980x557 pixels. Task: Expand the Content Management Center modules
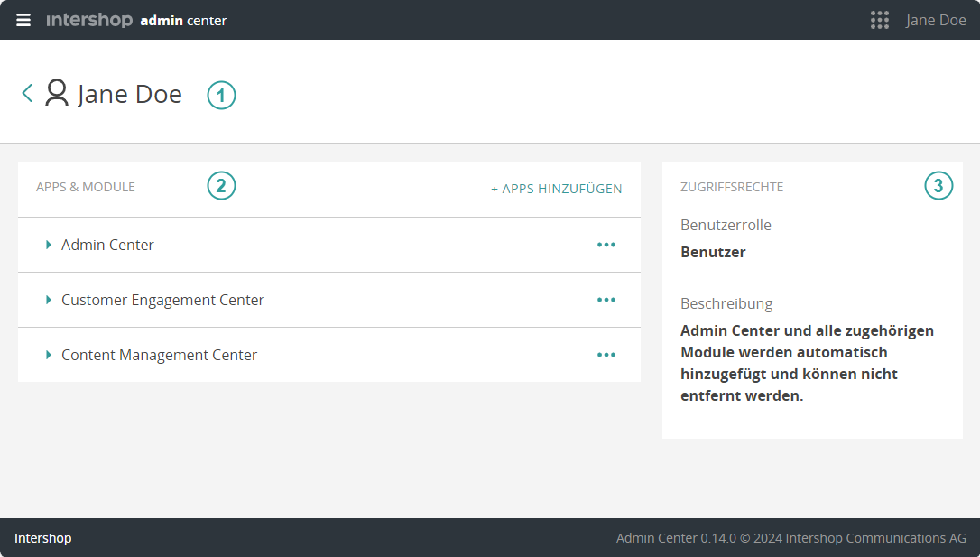[x=49, y=355]
